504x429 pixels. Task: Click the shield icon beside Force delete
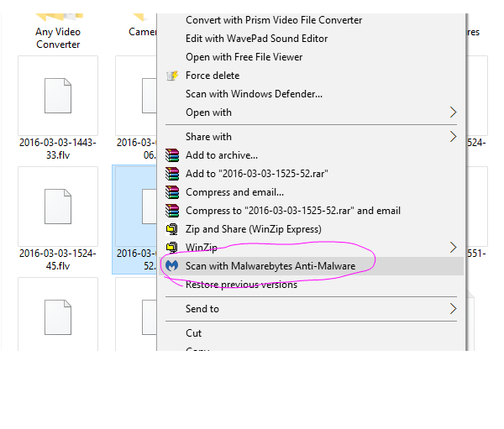point(172,76)
